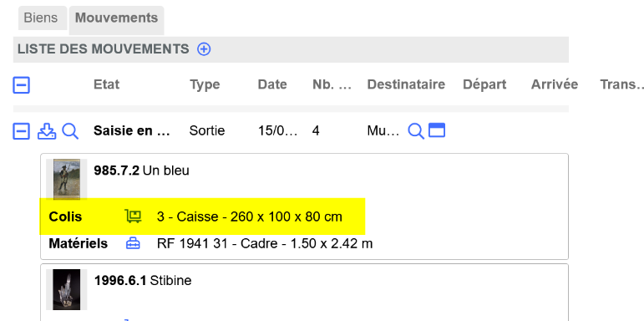Click magnifier icon beside Destinataire value

pos(416,131)
